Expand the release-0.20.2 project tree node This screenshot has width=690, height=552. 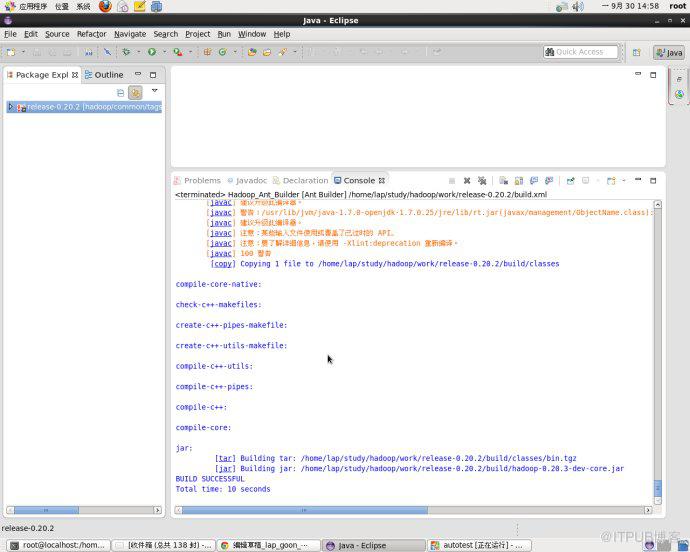(11, 107)
